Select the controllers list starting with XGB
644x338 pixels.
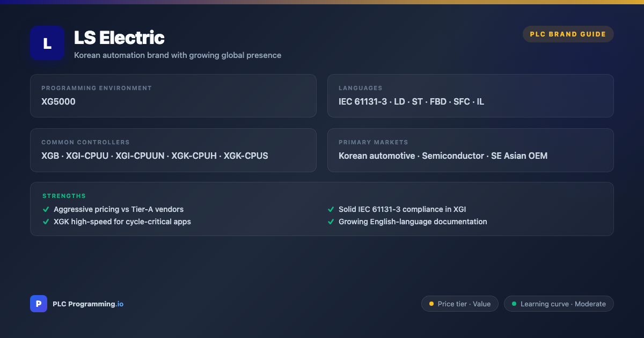(155, 156)
